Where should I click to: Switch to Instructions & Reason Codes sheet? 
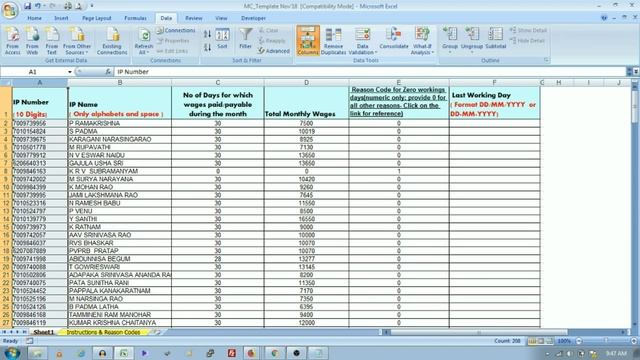(103, 332)
